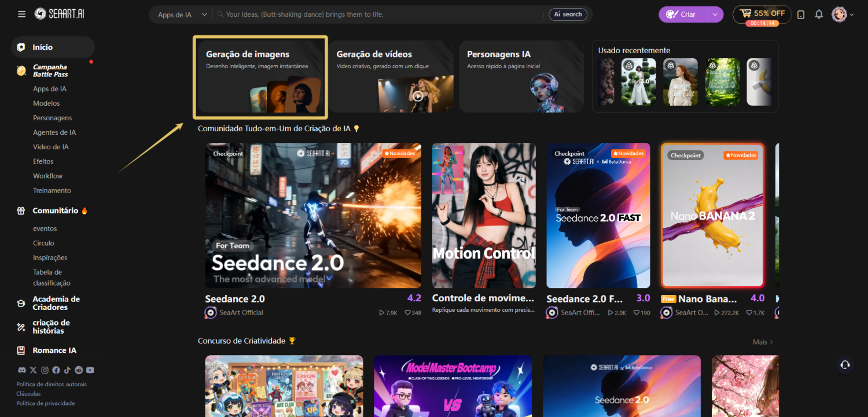The height and width of the screenshot is (417, 868).
Task: Open the Seedance 2.0 FAST checkpoint thumbnail
Action: click(x=598, y=216)
